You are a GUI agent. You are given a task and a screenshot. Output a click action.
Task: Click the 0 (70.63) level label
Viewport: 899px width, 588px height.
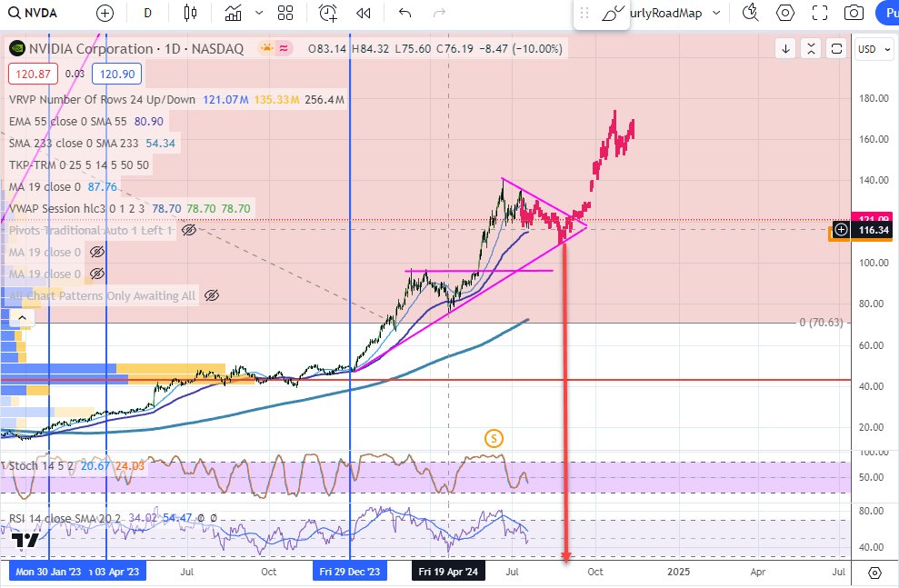(821, 323)
